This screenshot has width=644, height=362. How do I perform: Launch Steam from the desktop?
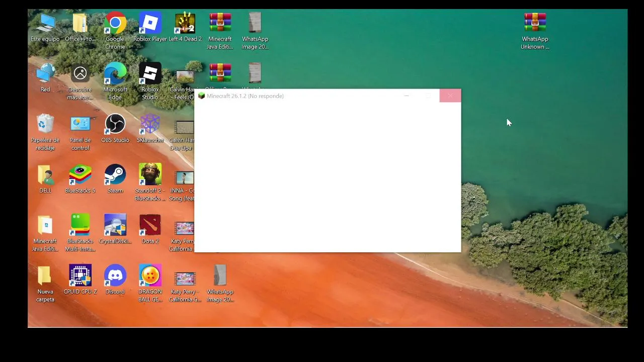click(115, 179)
